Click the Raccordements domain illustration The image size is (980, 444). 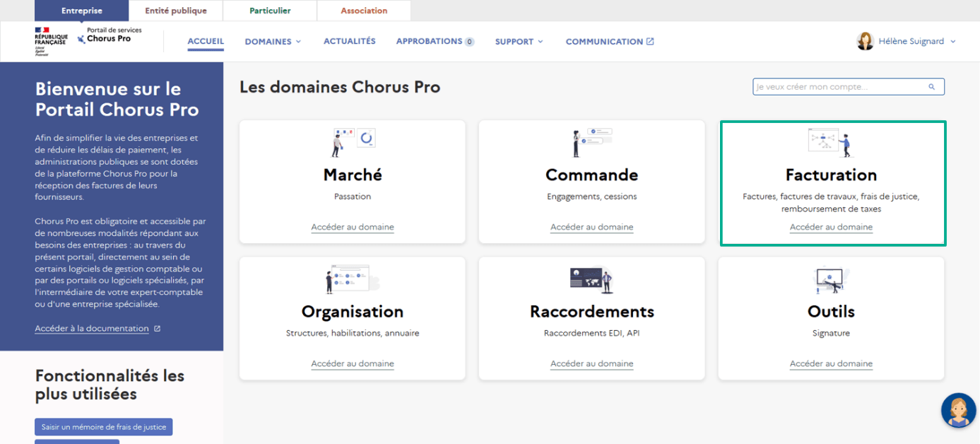click(591, 280)
